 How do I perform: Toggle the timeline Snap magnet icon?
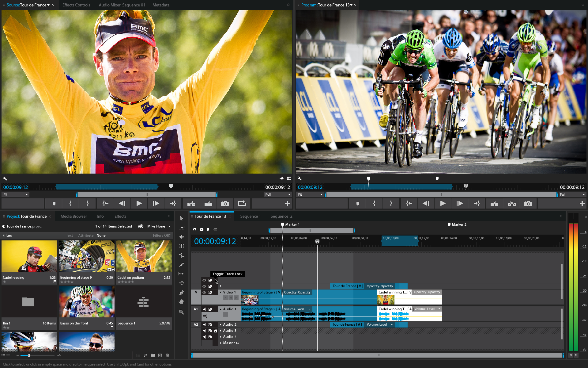coord(195,229)
